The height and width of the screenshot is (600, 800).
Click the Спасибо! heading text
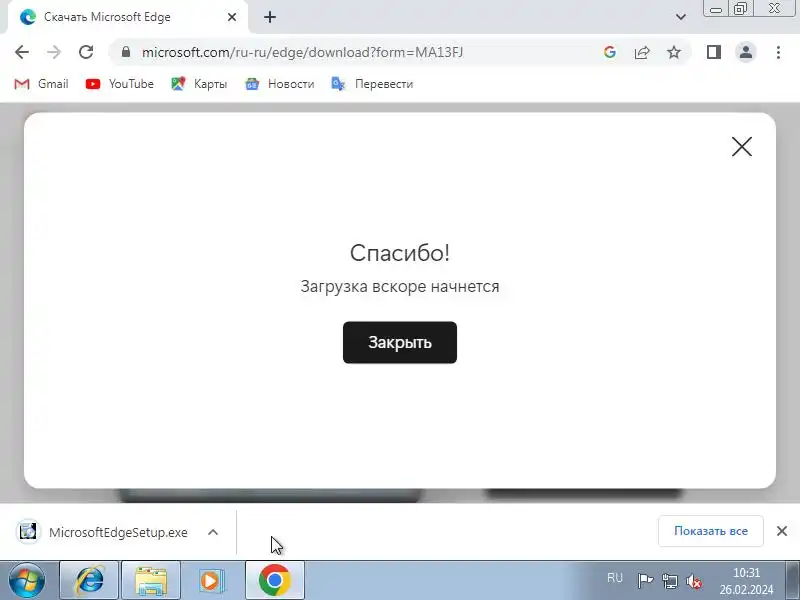400,253
